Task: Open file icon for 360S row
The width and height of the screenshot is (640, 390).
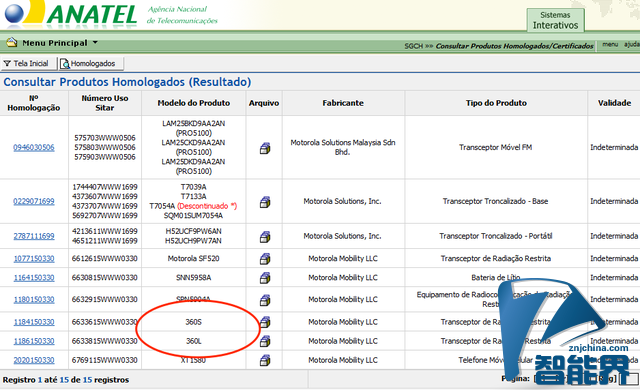Action: pyautogui.click(x=265, y=322)
